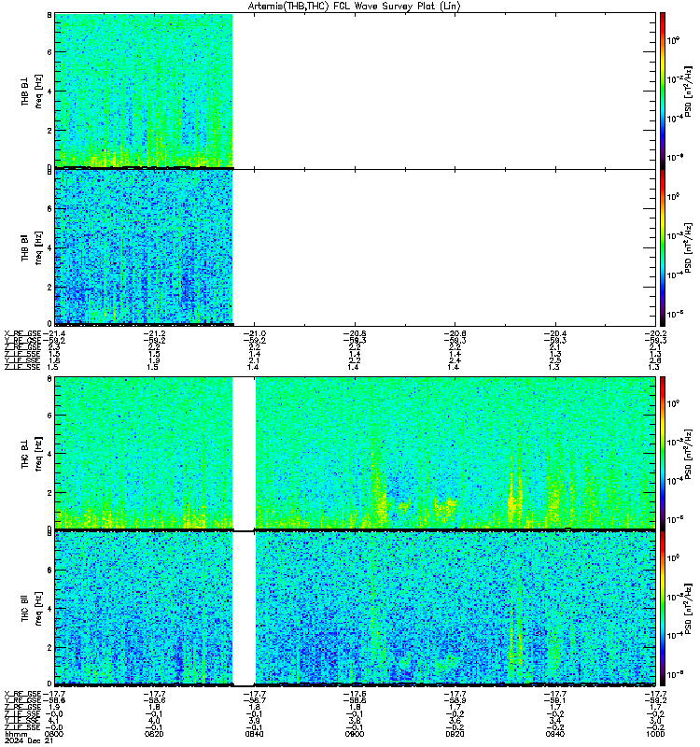Click the THC Y_RE_GSE value -59.2
700x747 pixels.
point(655,700)
